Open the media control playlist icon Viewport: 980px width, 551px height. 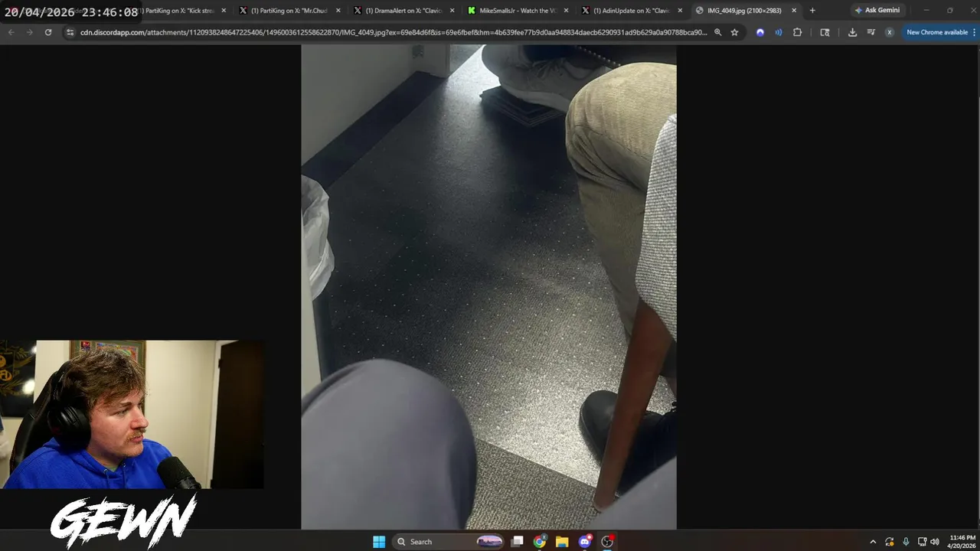coord(871,32)
